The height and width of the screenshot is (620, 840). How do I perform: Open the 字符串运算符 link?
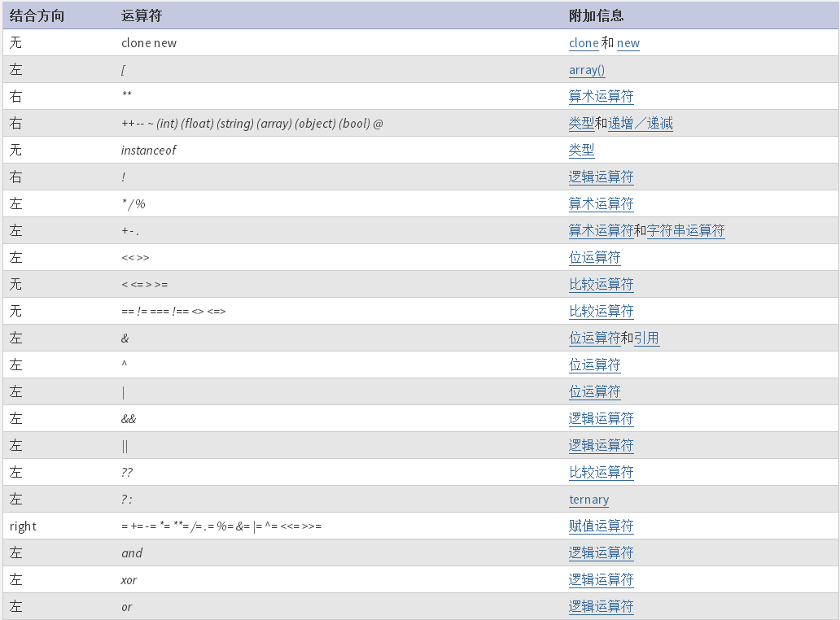685,231
